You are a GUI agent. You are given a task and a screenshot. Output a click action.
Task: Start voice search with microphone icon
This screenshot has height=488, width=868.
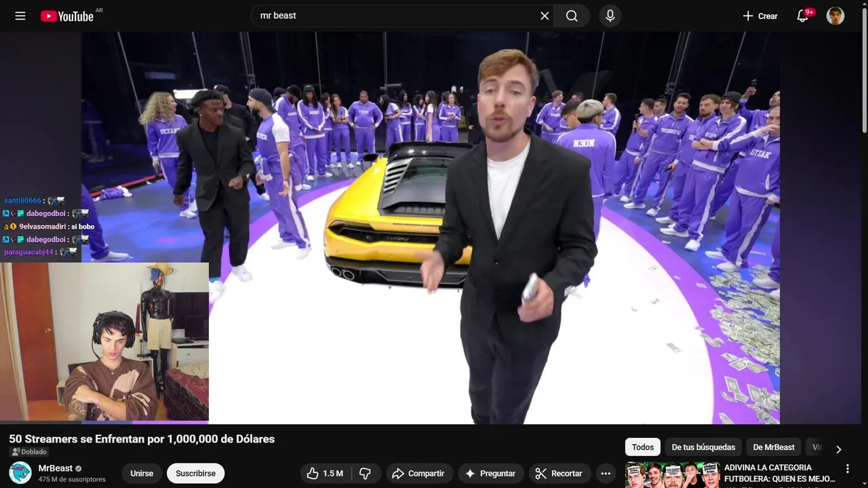[x=610, y=16]
